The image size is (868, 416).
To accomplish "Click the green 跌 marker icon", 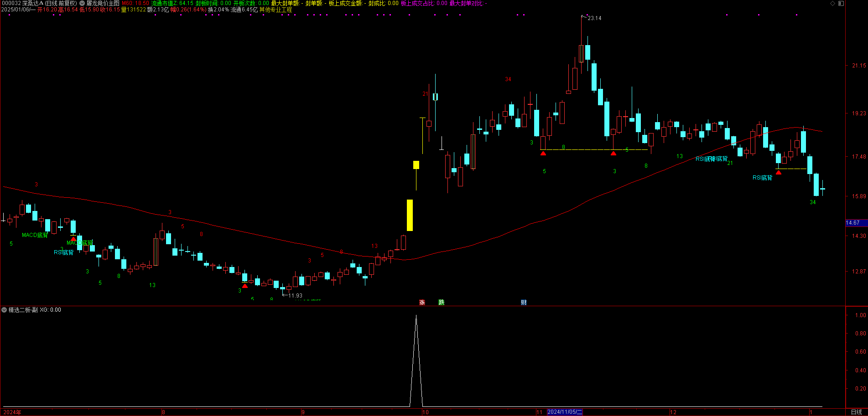I will click(442, 303).
